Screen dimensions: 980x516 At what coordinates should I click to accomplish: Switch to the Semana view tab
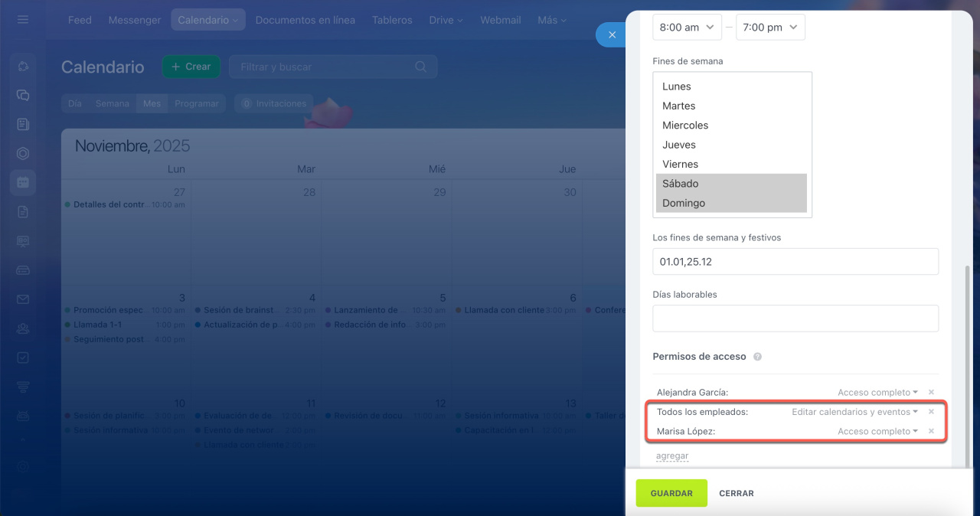coord(112,103)
